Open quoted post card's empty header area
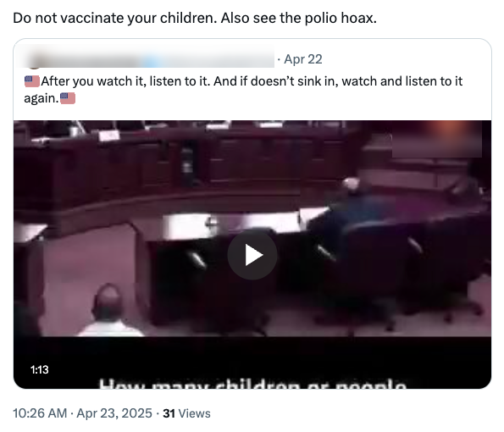Viewport: 504px width, 432px height. (407, 59)
